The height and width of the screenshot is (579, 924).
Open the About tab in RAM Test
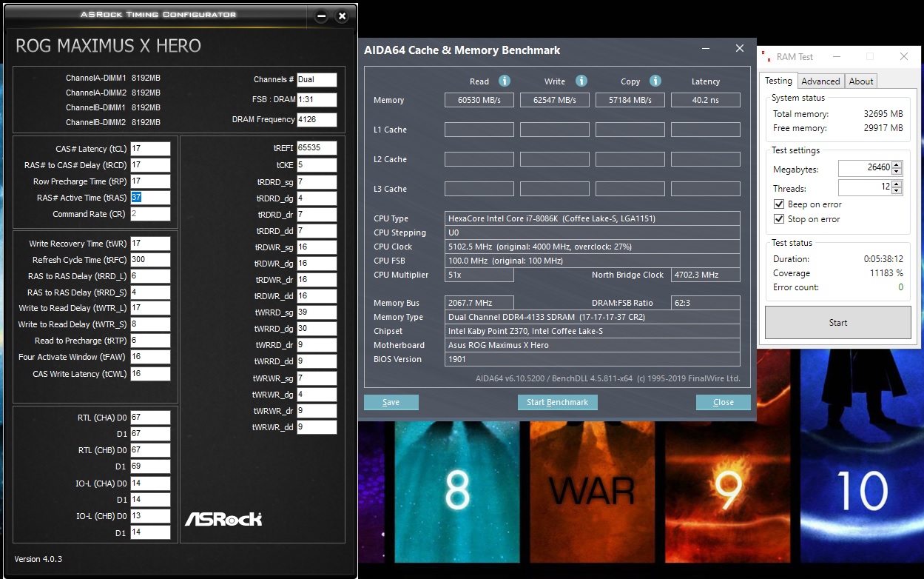click(861, 81)
